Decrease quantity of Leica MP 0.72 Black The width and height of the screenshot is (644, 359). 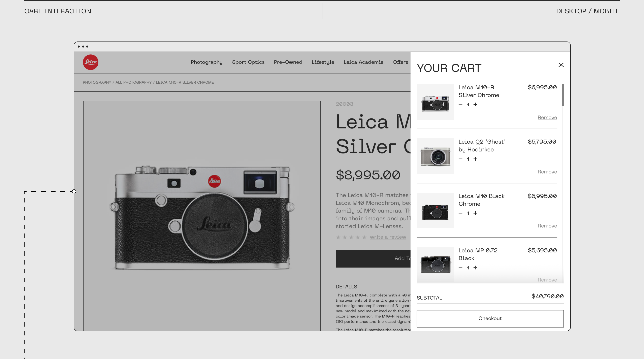point(460,267)
